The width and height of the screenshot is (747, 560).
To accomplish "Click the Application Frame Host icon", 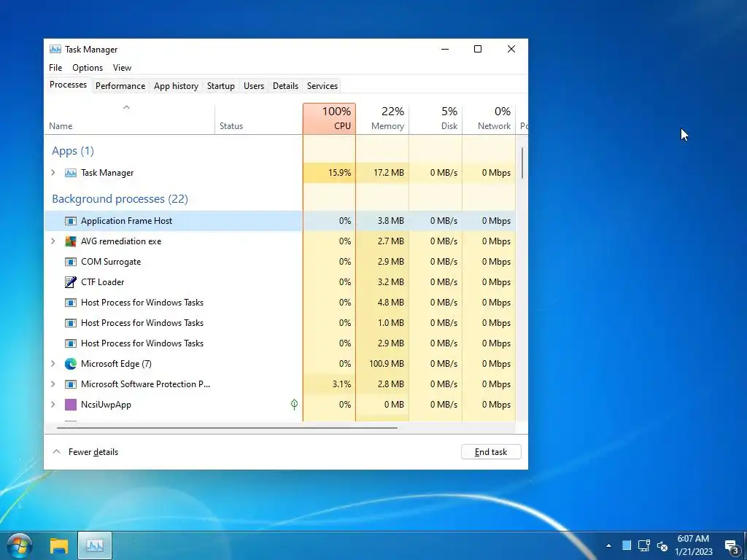I will click(x=71, y=221).
